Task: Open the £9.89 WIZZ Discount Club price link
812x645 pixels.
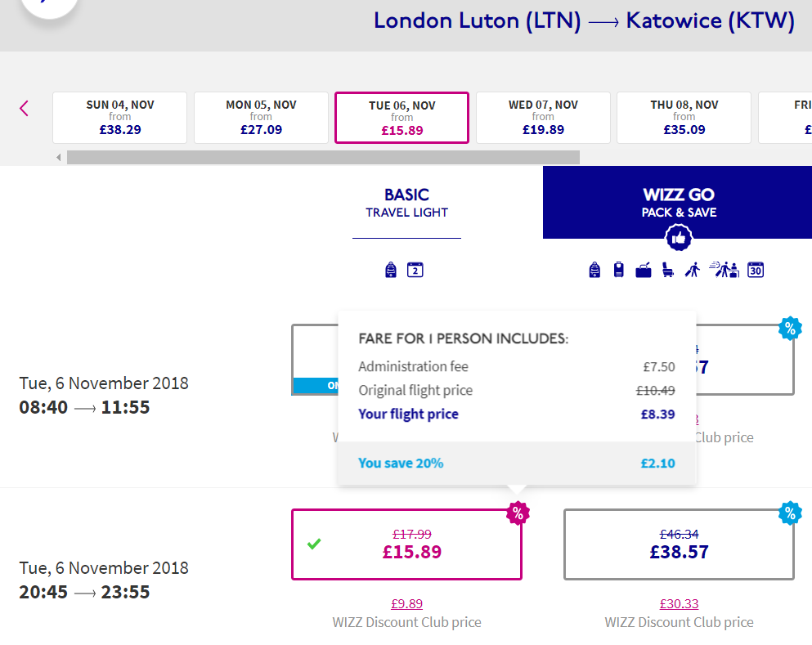Action: [406, 603]
